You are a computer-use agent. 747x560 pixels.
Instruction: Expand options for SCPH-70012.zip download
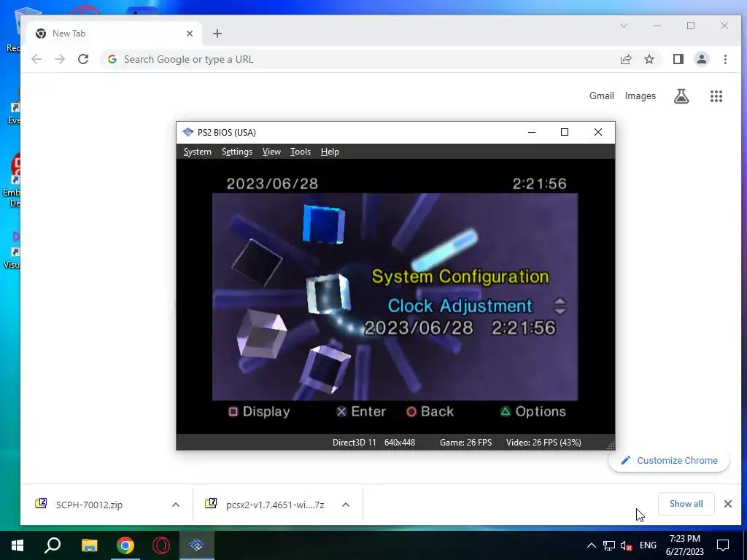(176, 505)
